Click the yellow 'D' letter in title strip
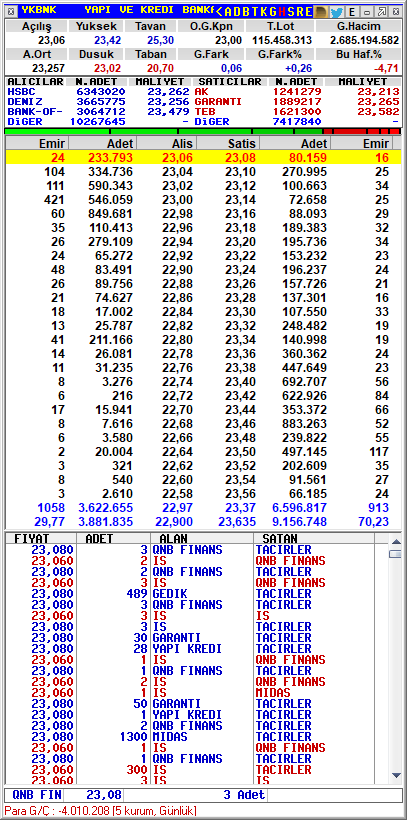 click(237, 12)
